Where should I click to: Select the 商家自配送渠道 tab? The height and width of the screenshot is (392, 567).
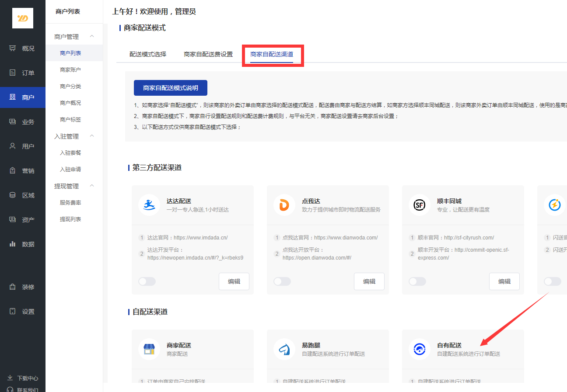(x=272, y=55)
